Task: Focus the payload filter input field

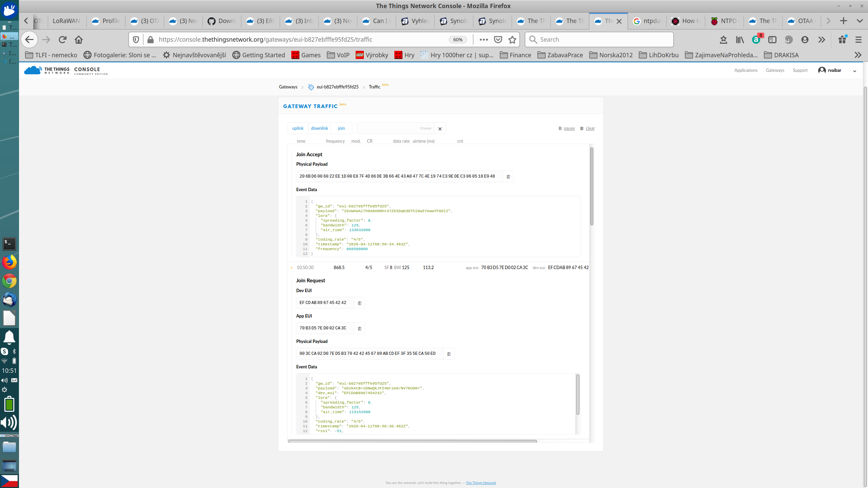Action: coord(395,128)
